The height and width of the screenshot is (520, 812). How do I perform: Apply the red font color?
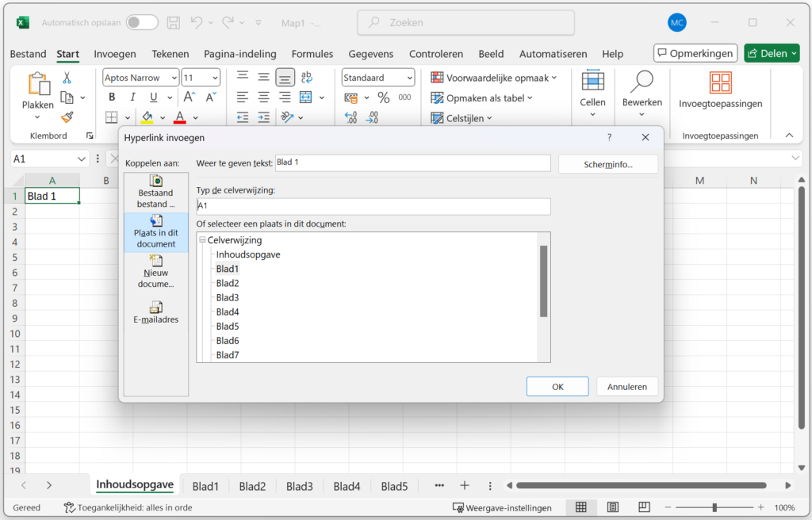(180, 117)
